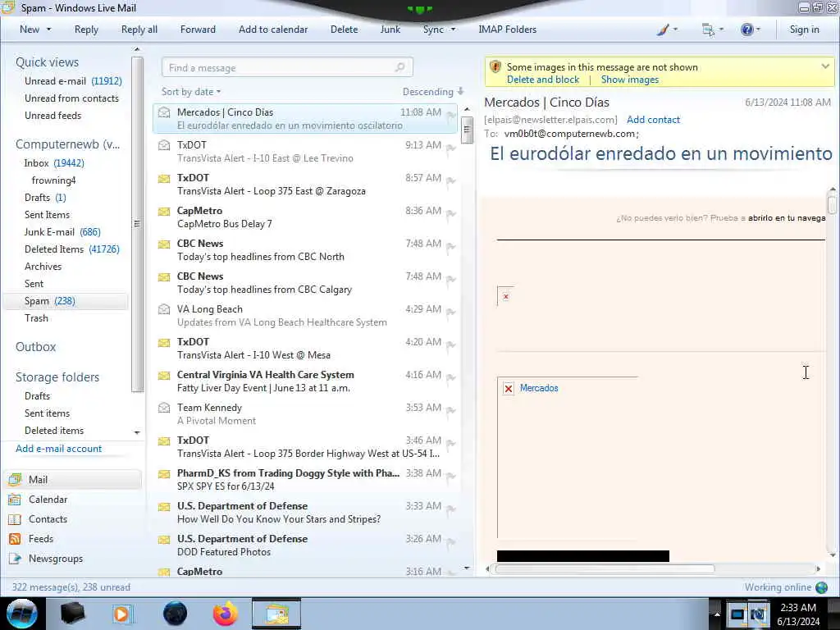Screen dimensions: 840x630
Task: Mark message as Junk
Action: pos(390,30)
